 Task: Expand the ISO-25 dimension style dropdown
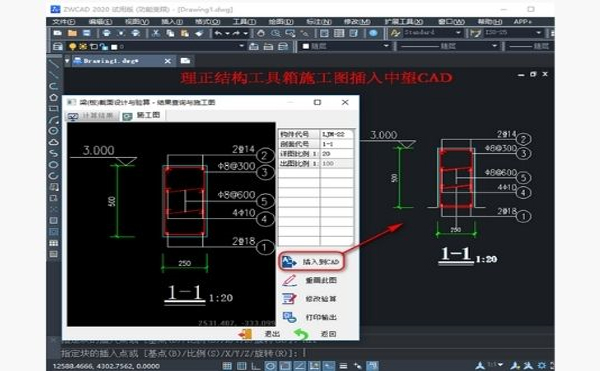pos(538,33)
